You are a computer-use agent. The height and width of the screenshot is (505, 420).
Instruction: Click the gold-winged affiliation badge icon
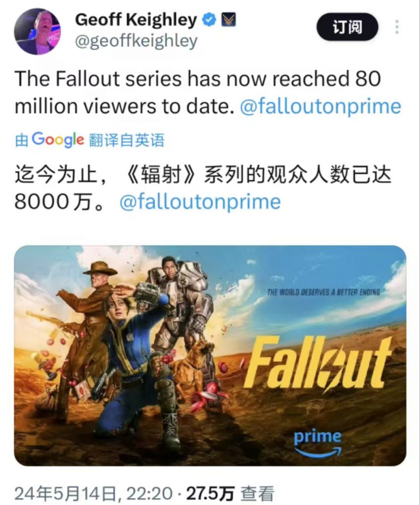tap(229, 20)
